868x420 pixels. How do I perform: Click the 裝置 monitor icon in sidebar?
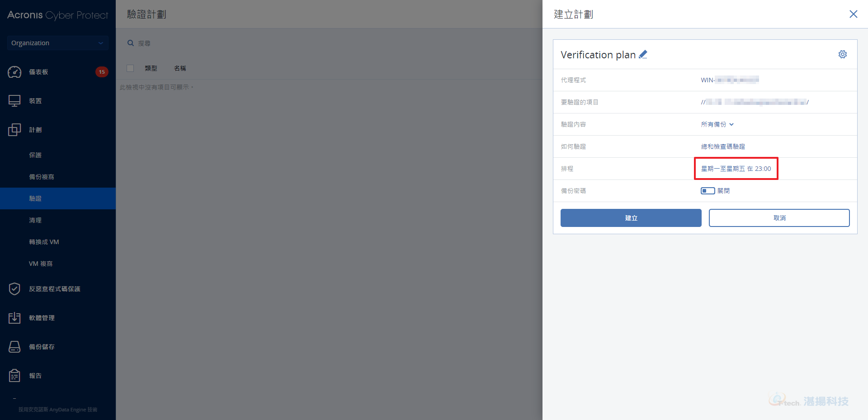(x=14, y=101)
